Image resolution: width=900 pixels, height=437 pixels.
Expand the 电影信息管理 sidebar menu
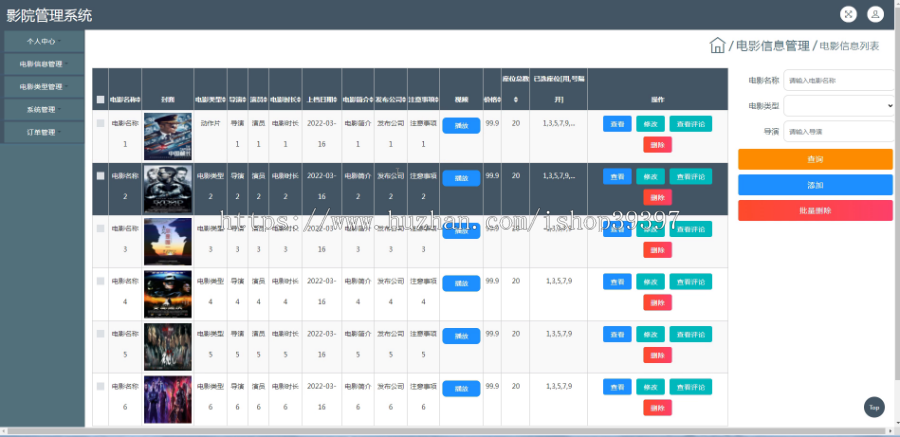click(x=44, y=64)
